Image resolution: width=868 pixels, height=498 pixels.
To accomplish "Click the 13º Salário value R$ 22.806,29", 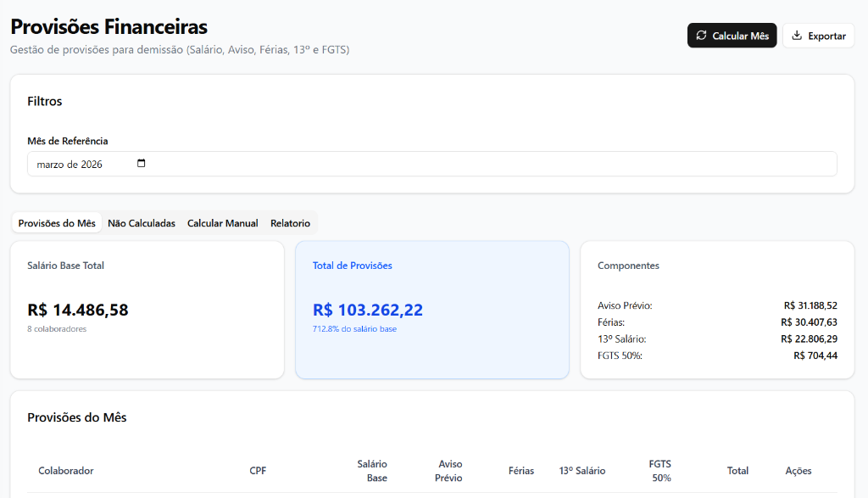I will point(809,339).
